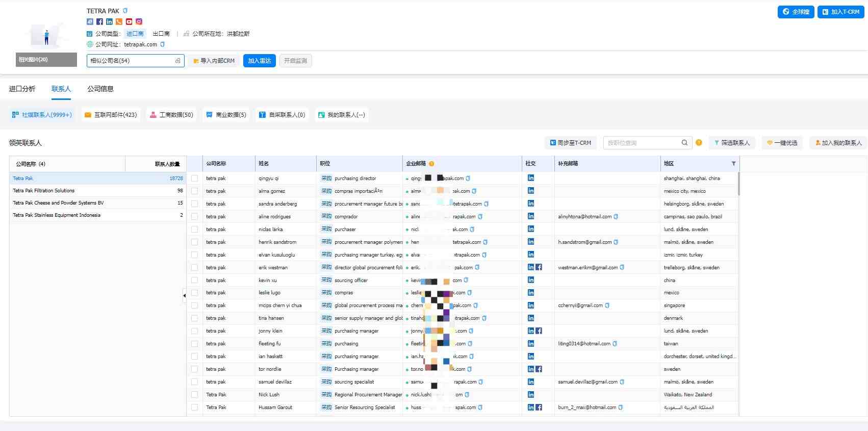Copy the tetrapak.com website address
This screenshot has height=431, width=868.
(x=163, y=44)
